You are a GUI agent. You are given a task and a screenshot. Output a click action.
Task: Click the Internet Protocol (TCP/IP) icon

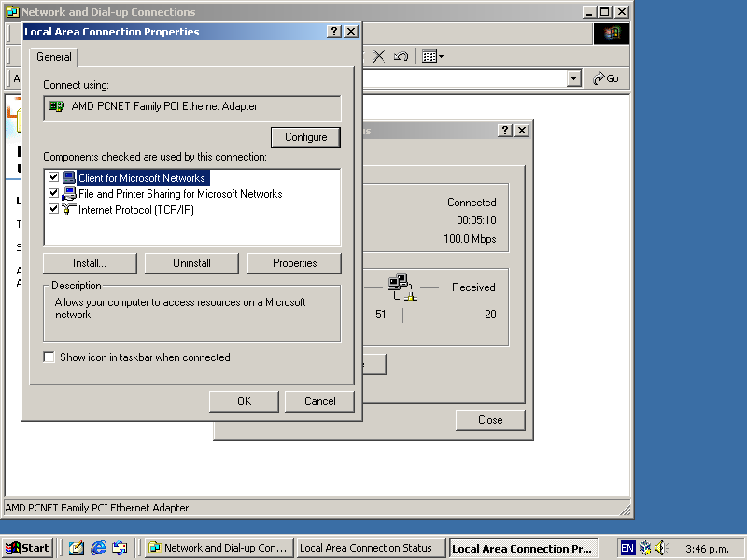pos(69,209)
